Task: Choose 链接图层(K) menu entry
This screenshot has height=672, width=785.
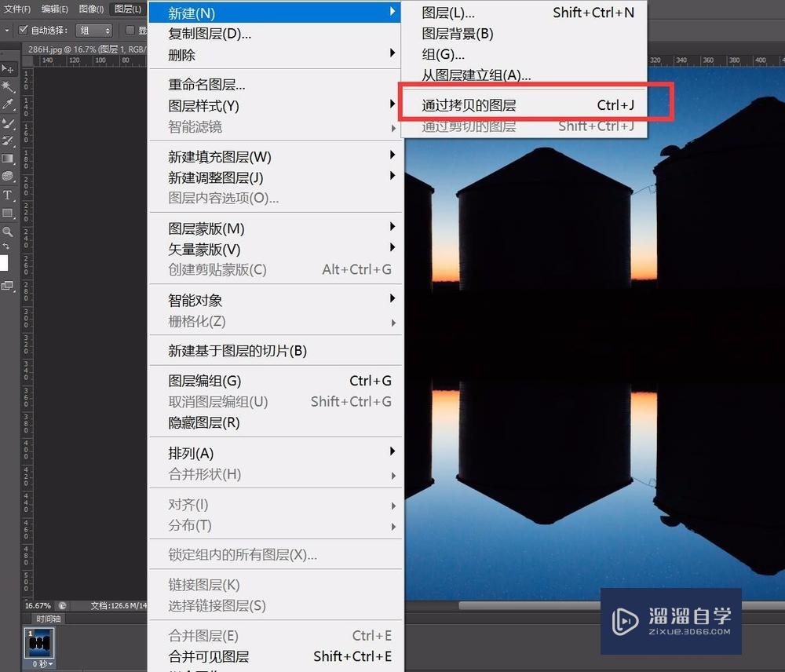Action: point(274,584)
